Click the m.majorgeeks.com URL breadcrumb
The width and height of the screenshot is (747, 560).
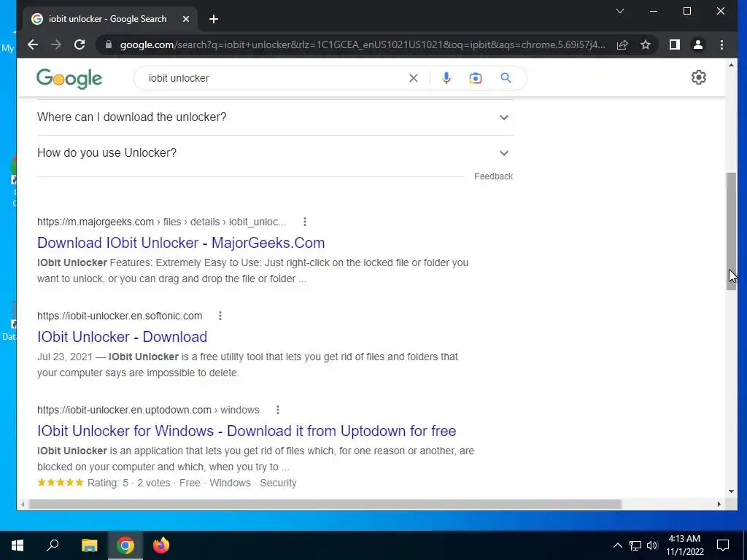161,222
